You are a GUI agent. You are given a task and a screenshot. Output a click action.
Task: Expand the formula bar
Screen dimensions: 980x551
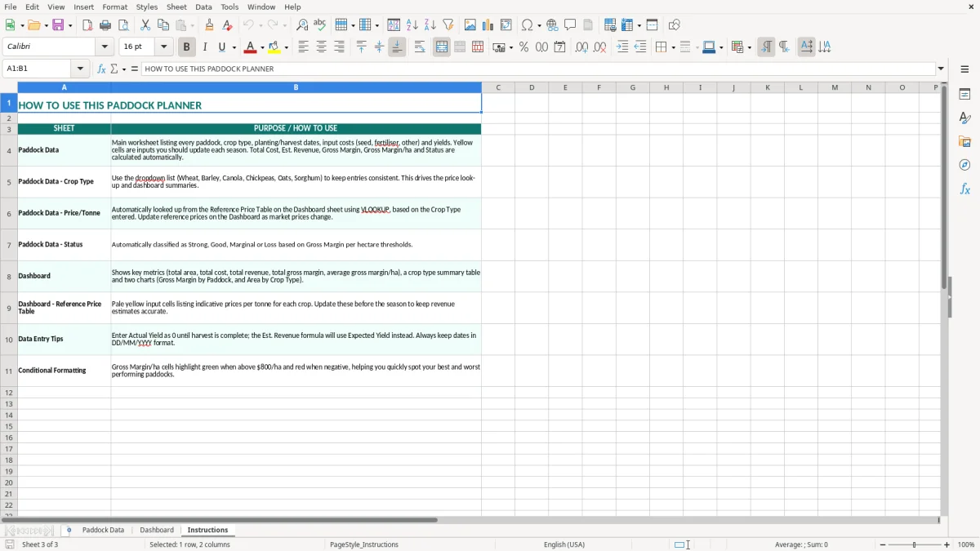[941, 69]
